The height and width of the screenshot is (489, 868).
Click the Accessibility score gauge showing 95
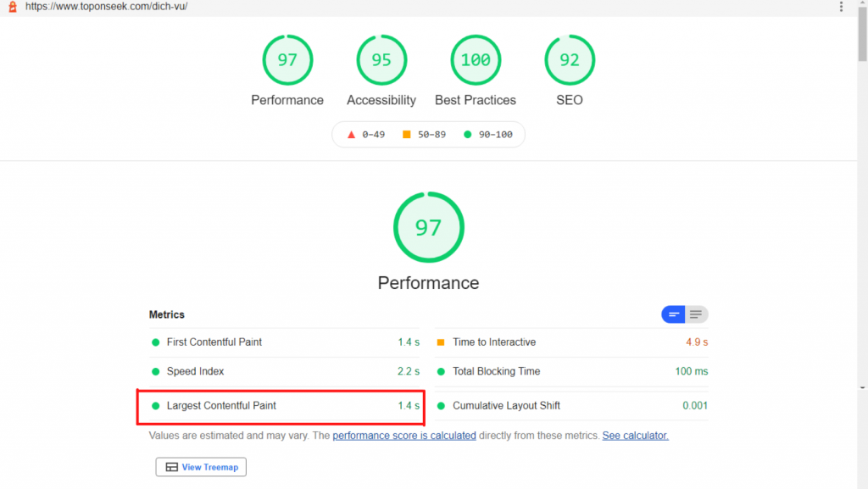tap(381, 60)
